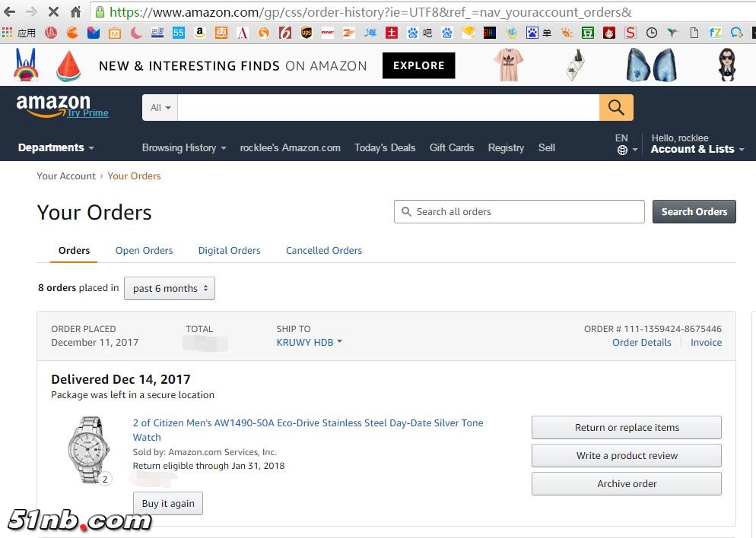Click the browser back arrow

pyautogui.click(x=10, y=11)
